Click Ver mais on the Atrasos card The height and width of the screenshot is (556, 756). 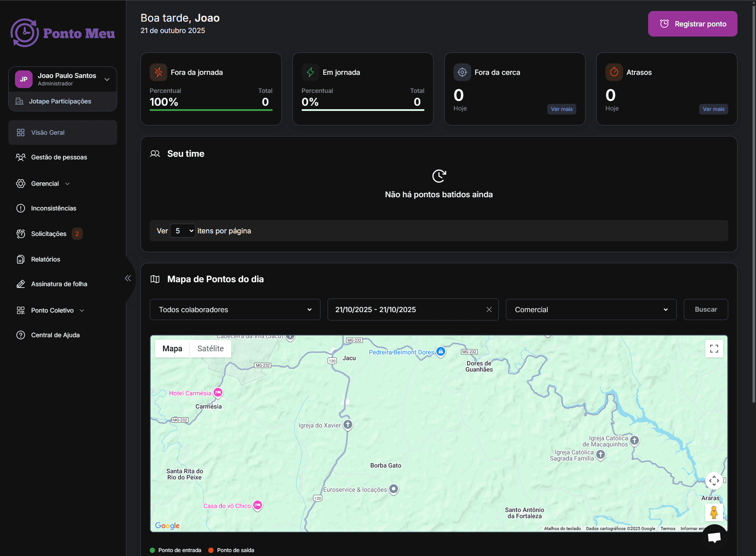(x=713, y=109)
